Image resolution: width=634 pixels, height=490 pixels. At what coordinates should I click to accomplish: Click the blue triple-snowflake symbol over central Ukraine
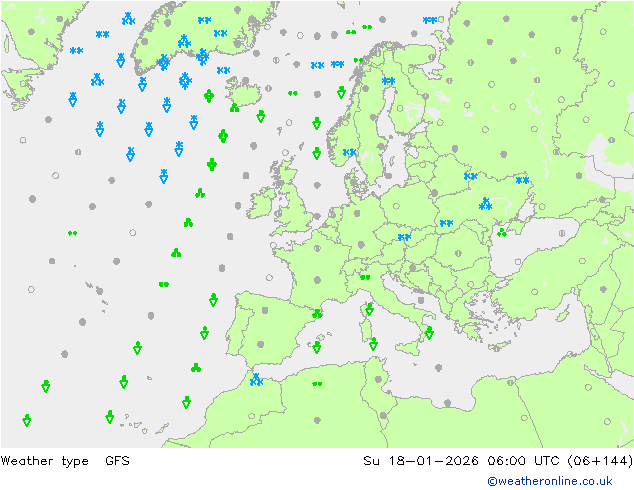[x=485, y=204]
